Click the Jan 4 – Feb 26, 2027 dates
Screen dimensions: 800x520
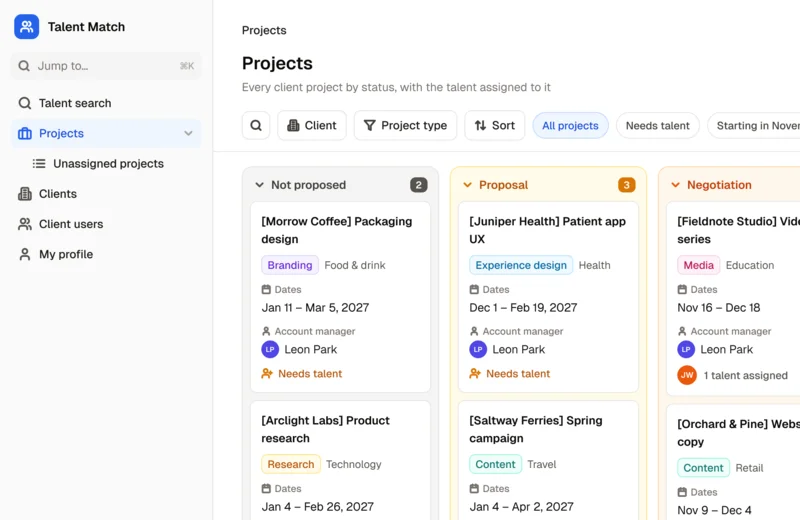317,507
